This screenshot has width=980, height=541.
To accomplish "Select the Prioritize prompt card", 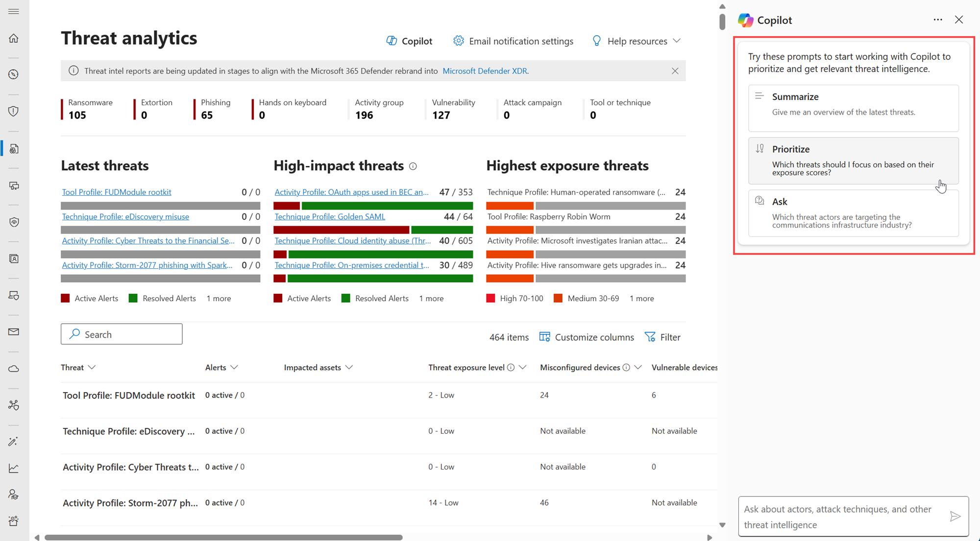I will 853,160.
